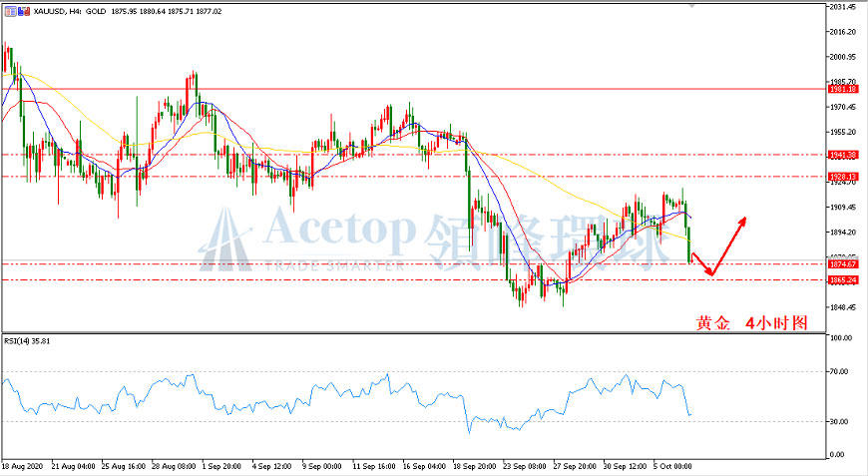
Task: Select the 1874.67 red price tag
Action: click(x=843, y=264)
